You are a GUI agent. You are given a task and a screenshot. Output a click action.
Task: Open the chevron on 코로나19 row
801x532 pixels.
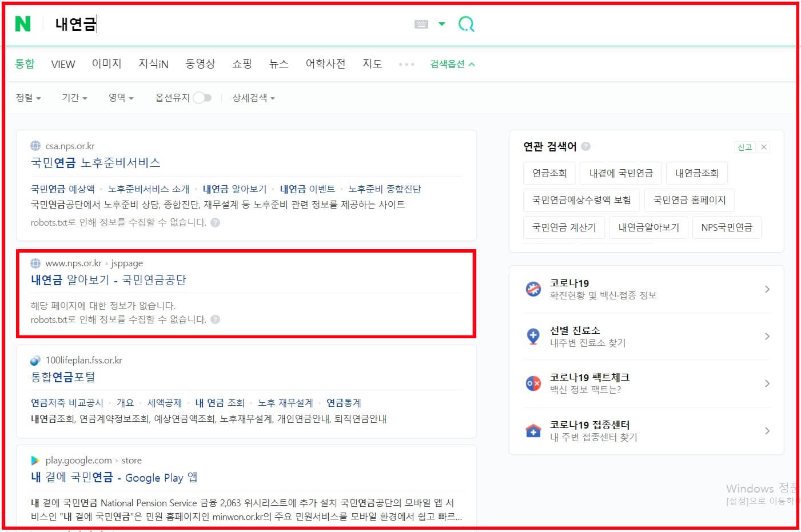coord(767,289)
